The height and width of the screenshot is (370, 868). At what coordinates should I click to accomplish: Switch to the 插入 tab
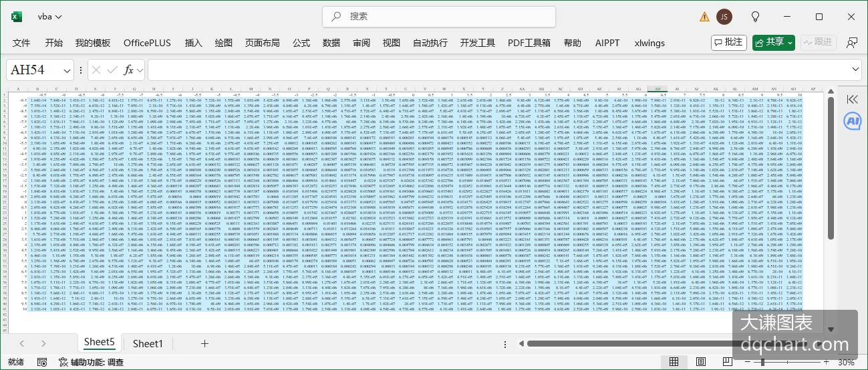pos(193,43)
